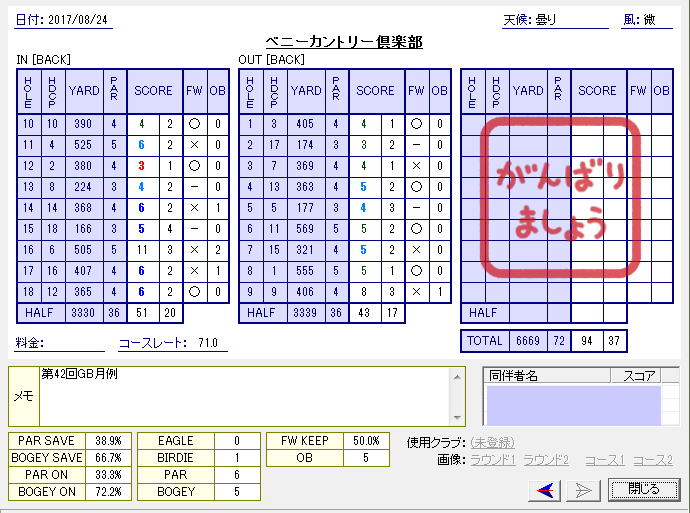Click course name ベニーカントリー倶楽部
Screen dimensions: 690x513
(x=344, y=42)
